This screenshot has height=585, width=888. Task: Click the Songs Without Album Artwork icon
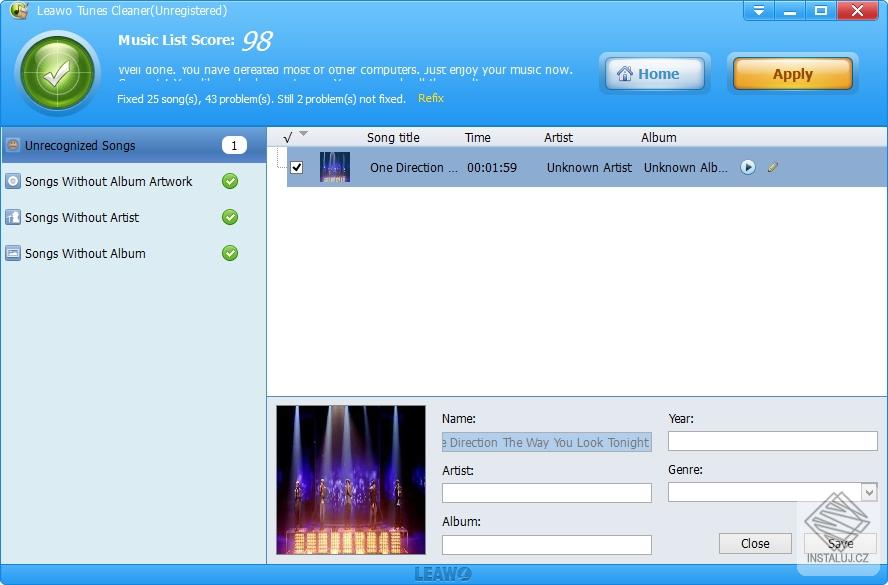tap(13, 182)
